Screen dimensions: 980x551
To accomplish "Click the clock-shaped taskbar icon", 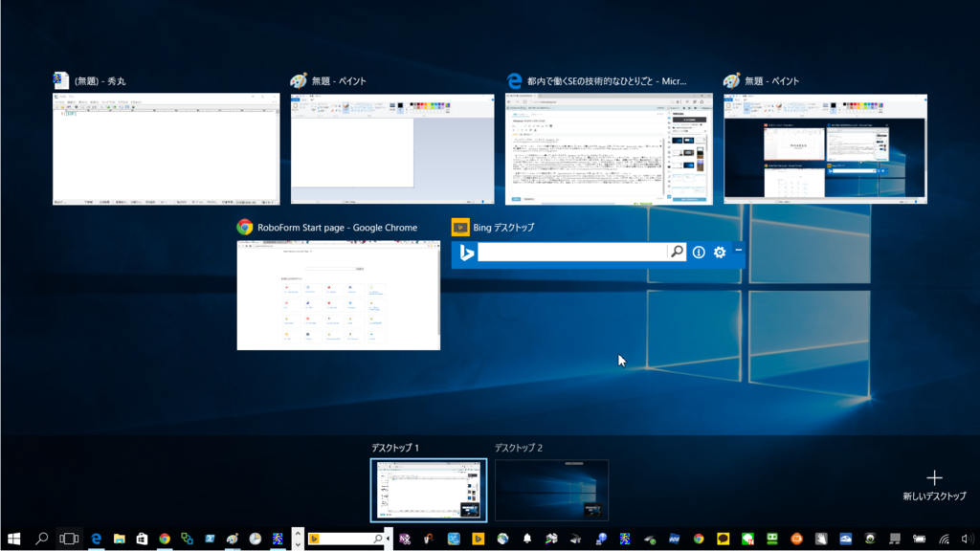I will click(x=255, y=539).
